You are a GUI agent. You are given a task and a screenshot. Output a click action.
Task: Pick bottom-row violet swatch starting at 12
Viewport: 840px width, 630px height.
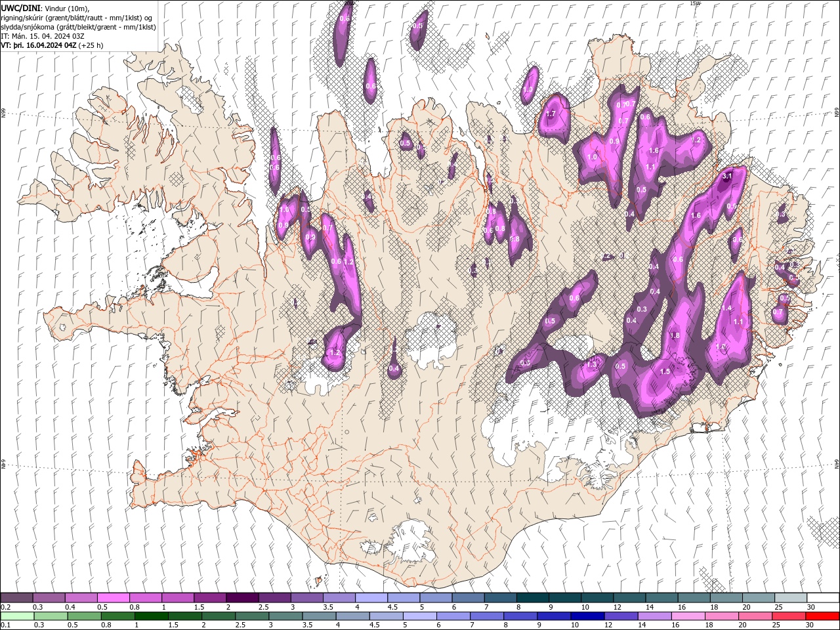(x=621, y=616)
